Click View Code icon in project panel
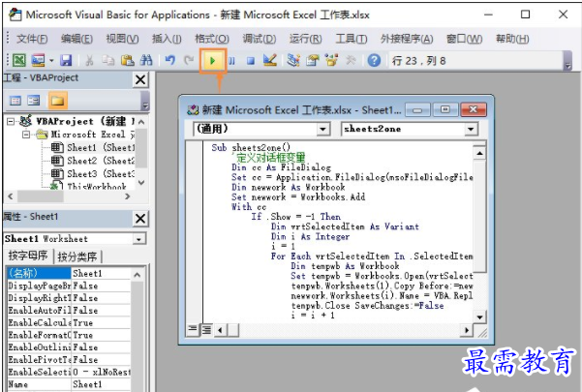This screenshot has width=582, height=392. coord(15,101)
